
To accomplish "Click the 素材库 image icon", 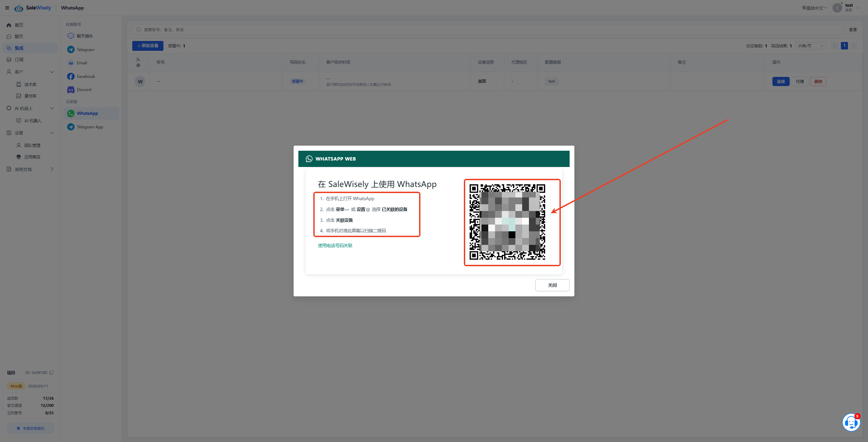I will (x=19, y=96).
